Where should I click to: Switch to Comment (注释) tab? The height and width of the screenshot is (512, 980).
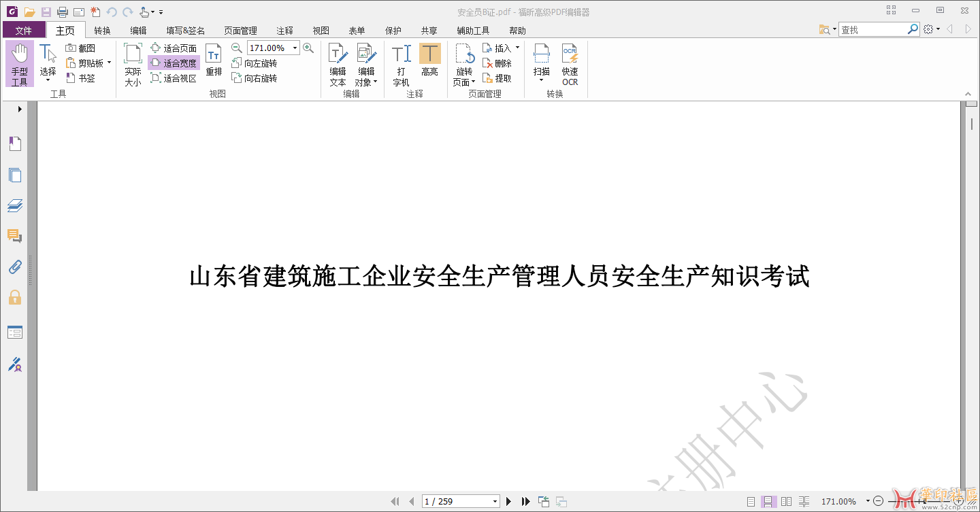pyautogui.click(x=284, y=31)
